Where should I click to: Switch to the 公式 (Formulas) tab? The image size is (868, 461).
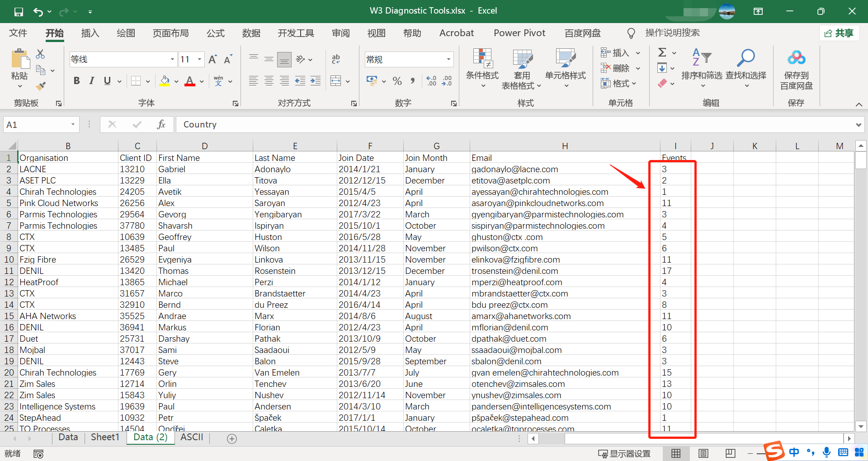point(216,33)
